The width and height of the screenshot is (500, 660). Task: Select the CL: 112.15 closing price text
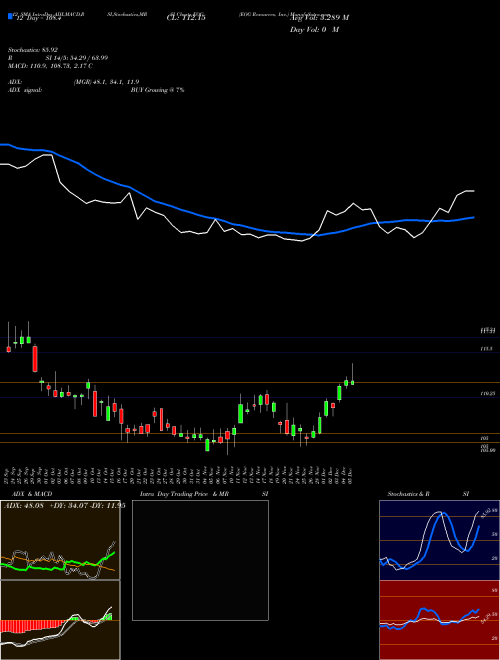185,17
